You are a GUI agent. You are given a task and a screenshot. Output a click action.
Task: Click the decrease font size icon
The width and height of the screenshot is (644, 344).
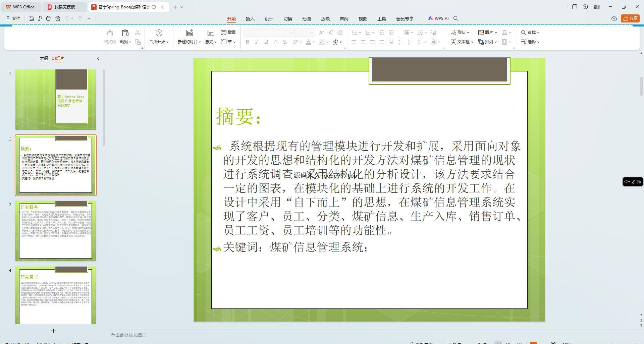[x=331, y=33]
